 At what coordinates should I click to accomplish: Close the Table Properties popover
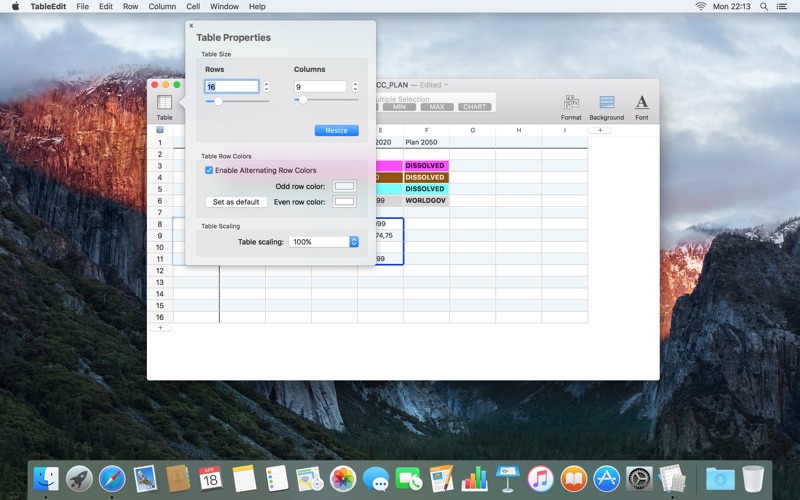(191, 26)
